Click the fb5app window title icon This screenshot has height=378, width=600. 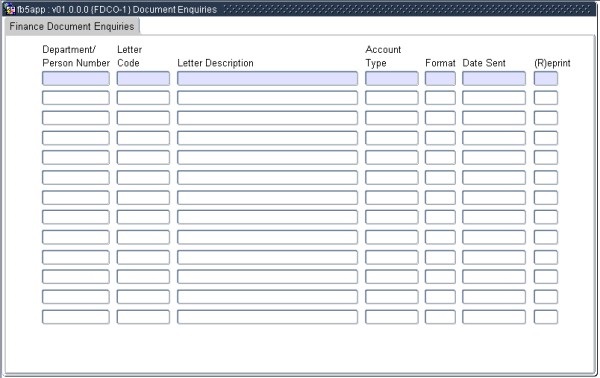click(x=10, y=9)
